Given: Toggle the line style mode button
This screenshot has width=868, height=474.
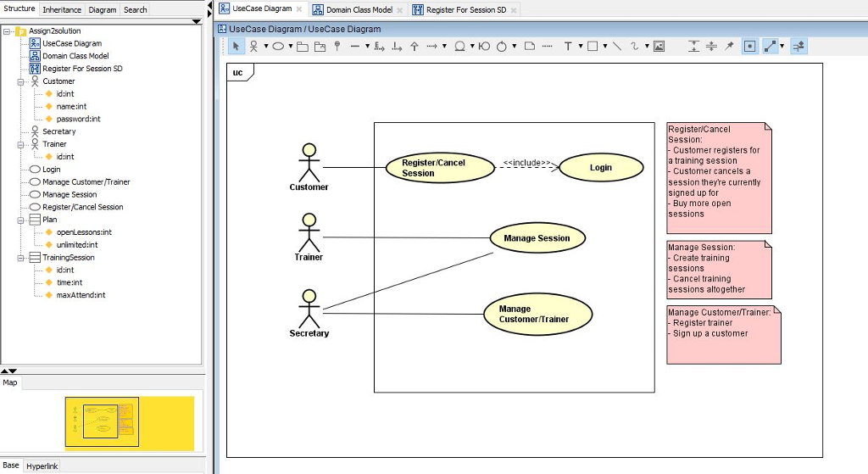Looking at the screenshot, I should coord(770,47).
